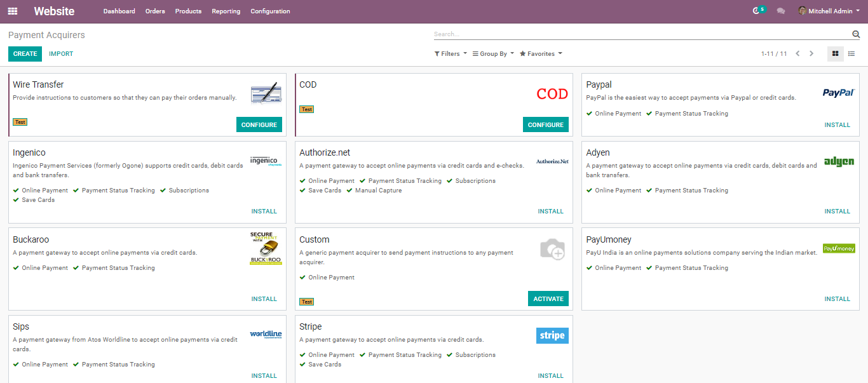Click the Test tag on COD card
868x383 pixels.
point(306,109)
